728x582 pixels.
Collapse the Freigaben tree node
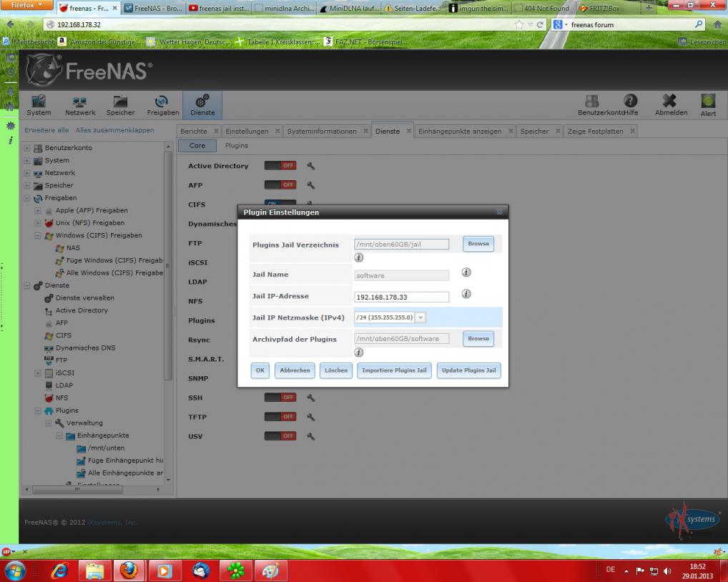point(27,198)
